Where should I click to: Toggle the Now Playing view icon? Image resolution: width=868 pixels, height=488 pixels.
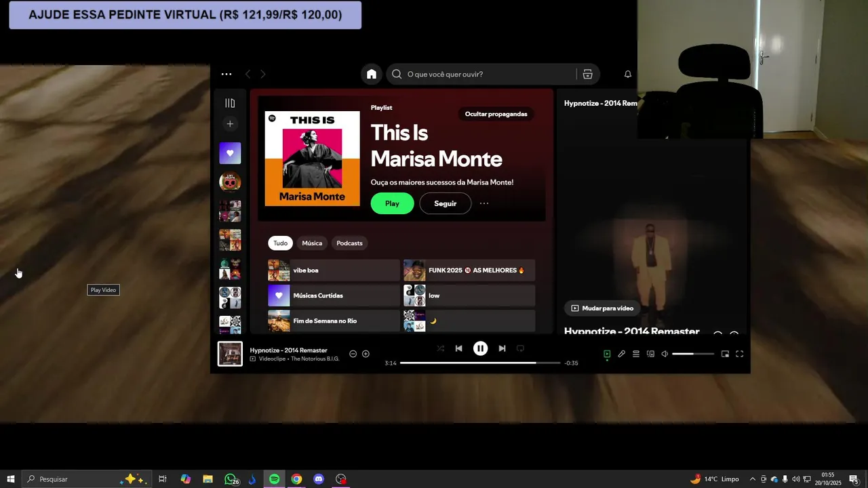pos(607,354)
